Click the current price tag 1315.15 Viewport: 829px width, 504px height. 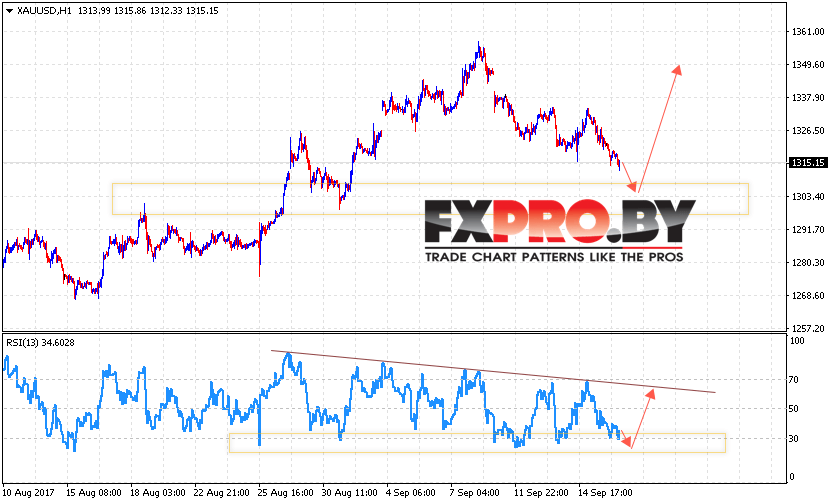pos(807,163)
